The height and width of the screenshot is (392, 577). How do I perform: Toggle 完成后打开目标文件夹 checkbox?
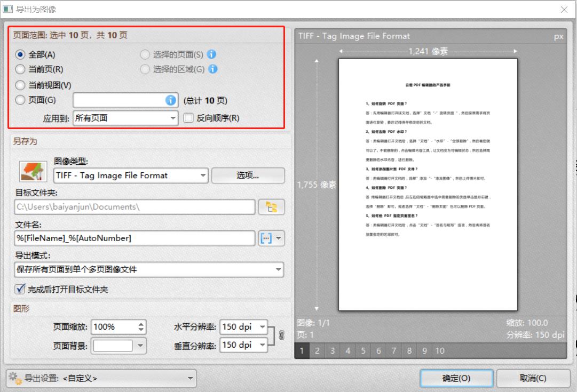pos(20,290)
